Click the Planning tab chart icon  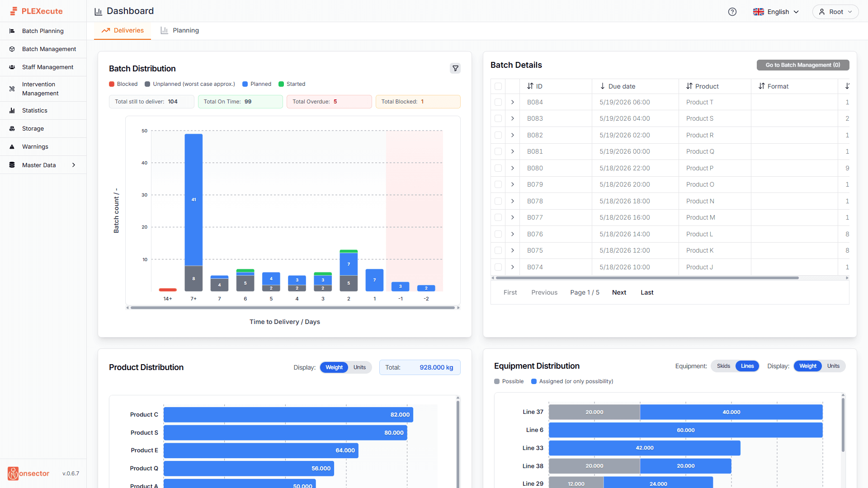pyautogui.click(x=164, y=30)
